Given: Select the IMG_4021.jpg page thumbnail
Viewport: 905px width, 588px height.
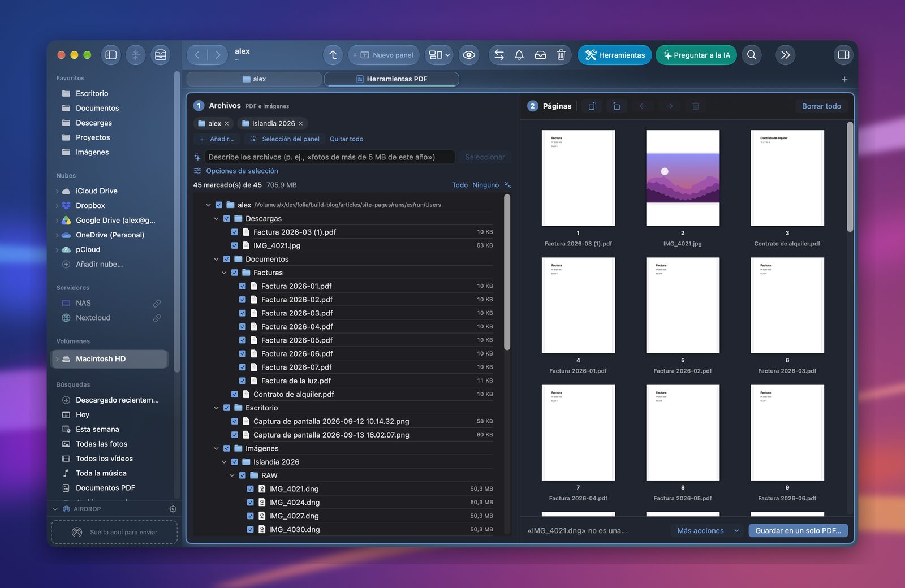Looking at the screenshot, I should click(683, 178).
